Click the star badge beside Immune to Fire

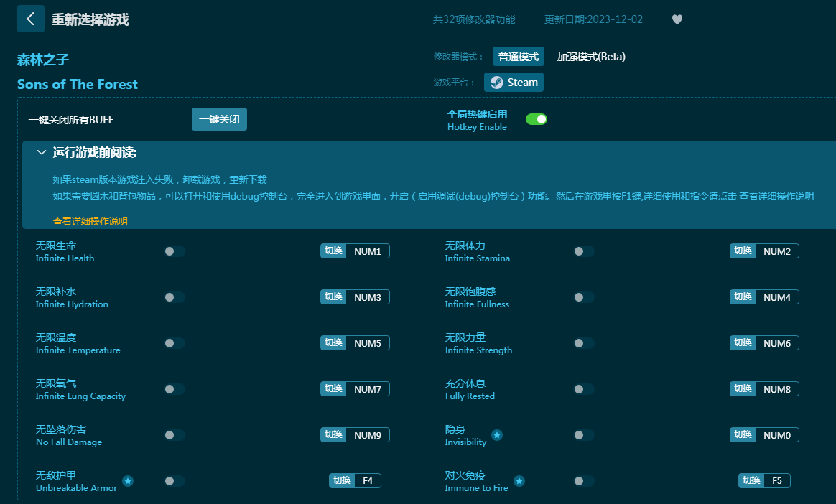[519, 481]
